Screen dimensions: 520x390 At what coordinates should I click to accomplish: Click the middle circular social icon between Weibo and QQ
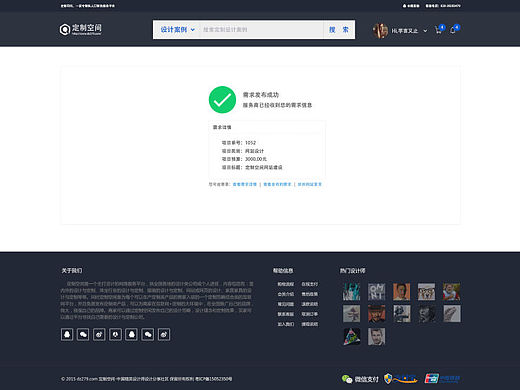tap(115, 334)
